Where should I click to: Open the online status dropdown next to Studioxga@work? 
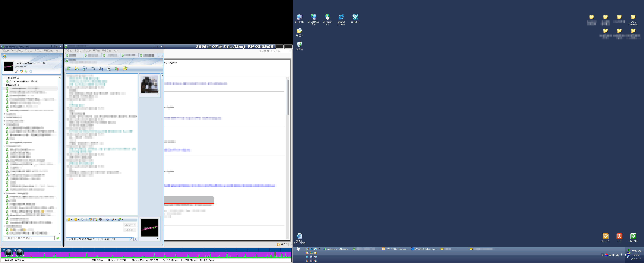tap(46, 63)
